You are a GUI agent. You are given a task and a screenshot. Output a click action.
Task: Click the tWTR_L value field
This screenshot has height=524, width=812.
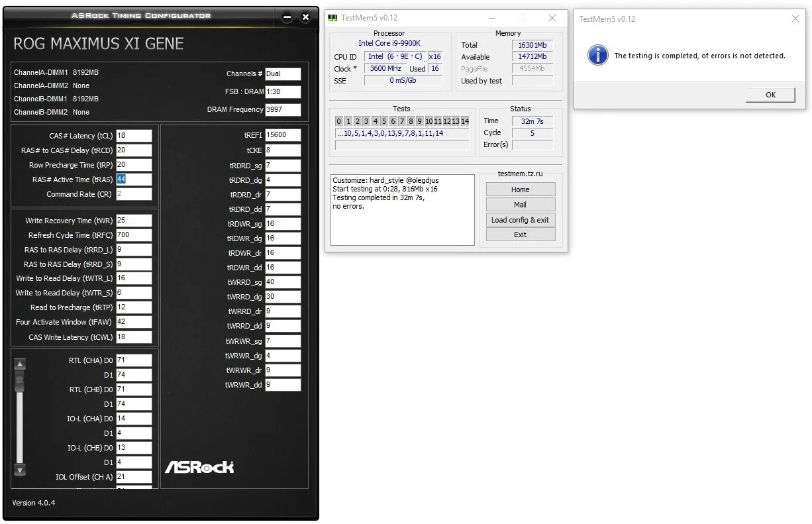[x=134, y=278]
